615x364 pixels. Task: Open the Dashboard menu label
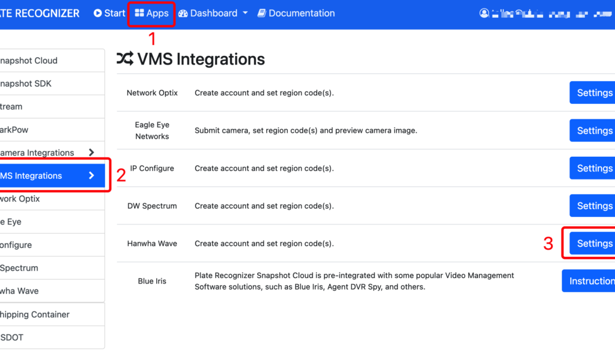click(214, 13)
